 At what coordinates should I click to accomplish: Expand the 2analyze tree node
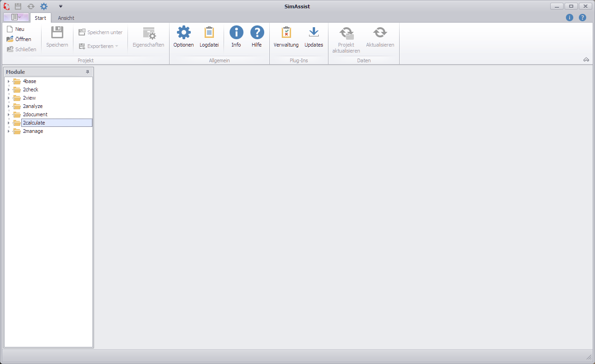pos(8,107)
